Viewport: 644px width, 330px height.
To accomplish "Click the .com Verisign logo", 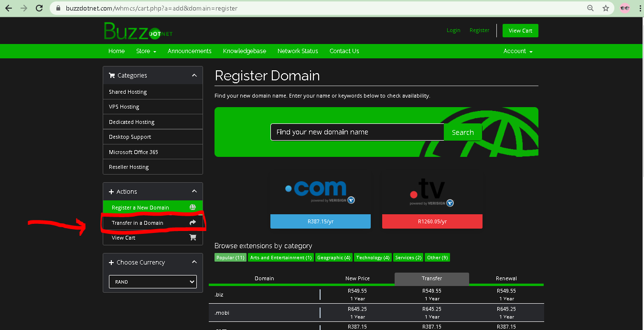I will click(320, 192).
